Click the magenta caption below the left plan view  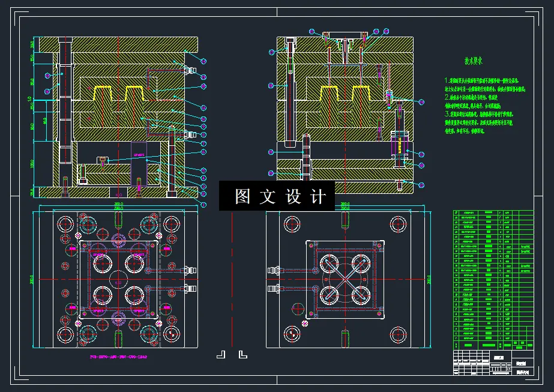118,357
